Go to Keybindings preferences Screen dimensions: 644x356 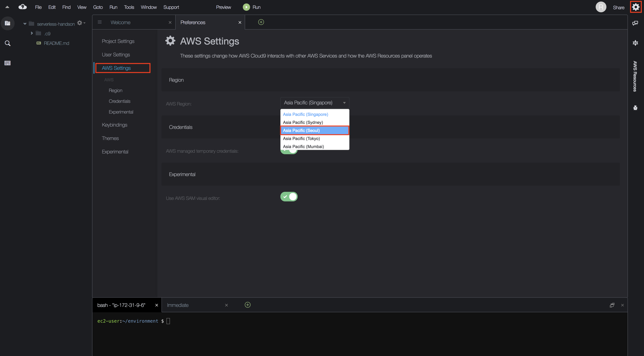114,125
